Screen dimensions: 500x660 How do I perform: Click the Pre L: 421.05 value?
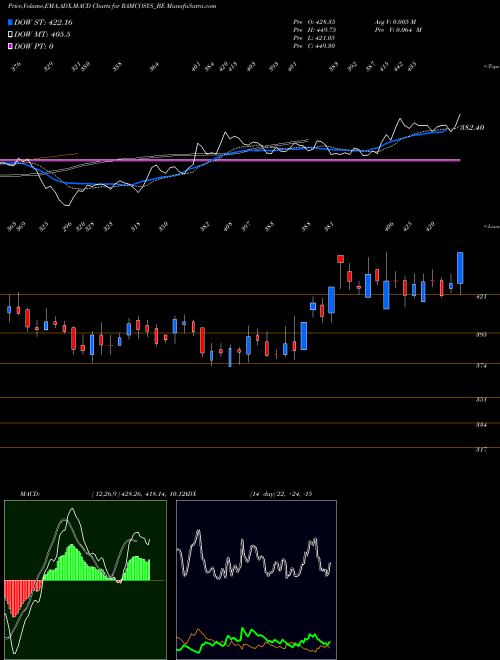[x=314, y=38]
